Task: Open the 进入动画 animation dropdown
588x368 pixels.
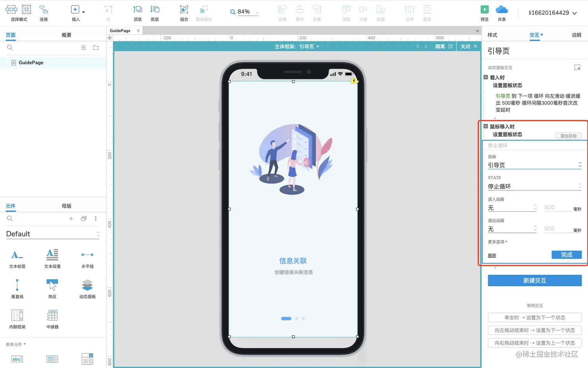Action: pyautogui.click(x=513, y=208)
